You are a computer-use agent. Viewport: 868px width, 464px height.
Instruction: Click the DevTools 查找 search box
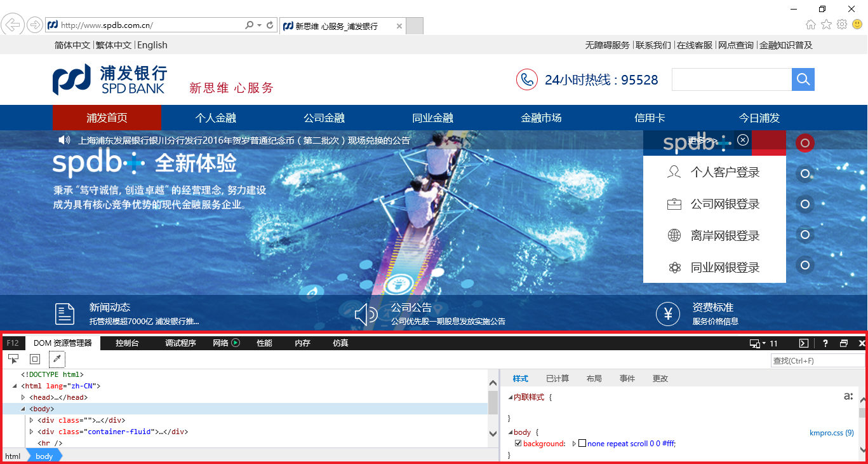(818, 360)
